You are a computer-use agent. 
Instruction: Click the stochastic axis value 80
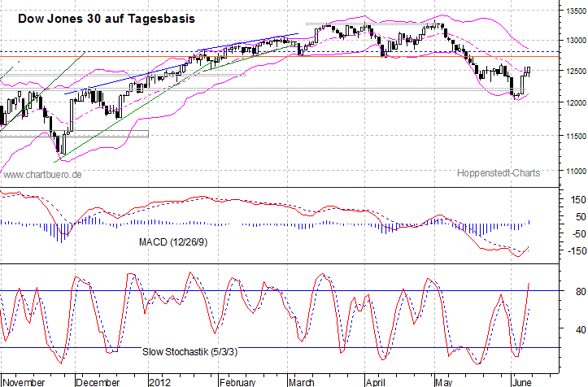click(x=580, y=292)
